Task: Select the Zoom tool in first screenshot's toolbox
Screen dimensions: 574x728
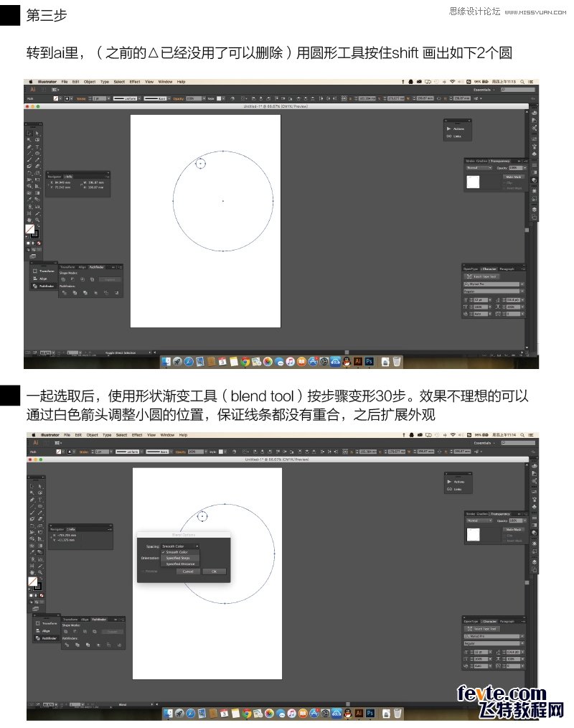Action: [x=37, y=220]
